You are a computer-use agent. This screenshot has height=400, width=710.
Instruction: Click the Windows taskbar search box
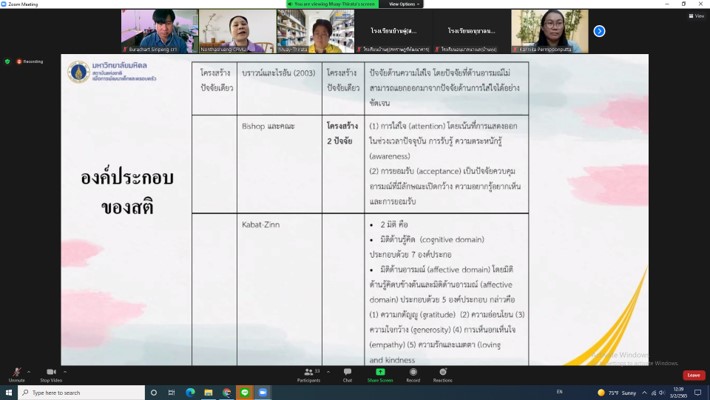(80, 393)
